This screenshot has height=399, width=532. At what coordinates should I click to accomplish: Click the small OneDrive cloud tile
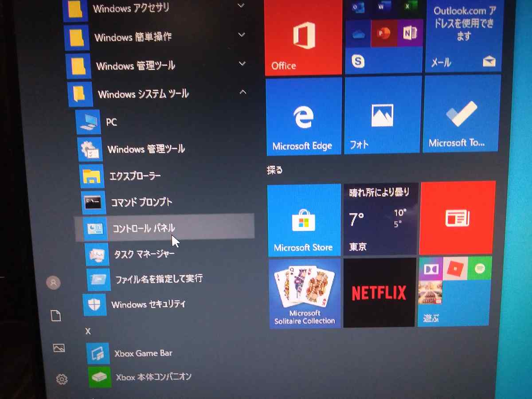point(358,34)
